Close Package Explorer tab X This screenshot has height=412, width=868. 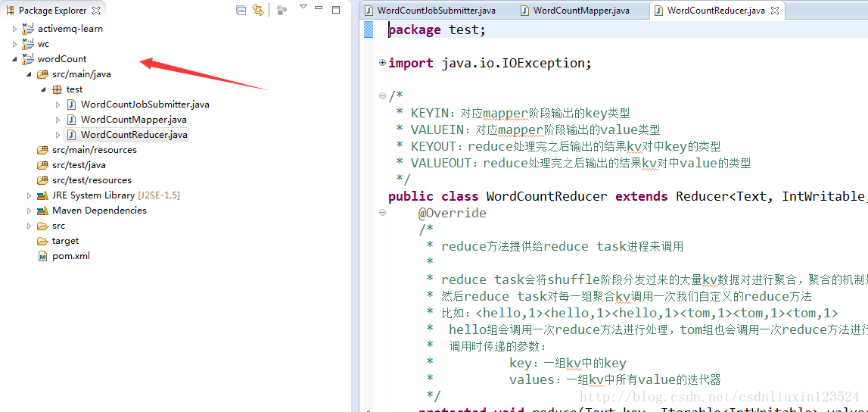point(96,11)
